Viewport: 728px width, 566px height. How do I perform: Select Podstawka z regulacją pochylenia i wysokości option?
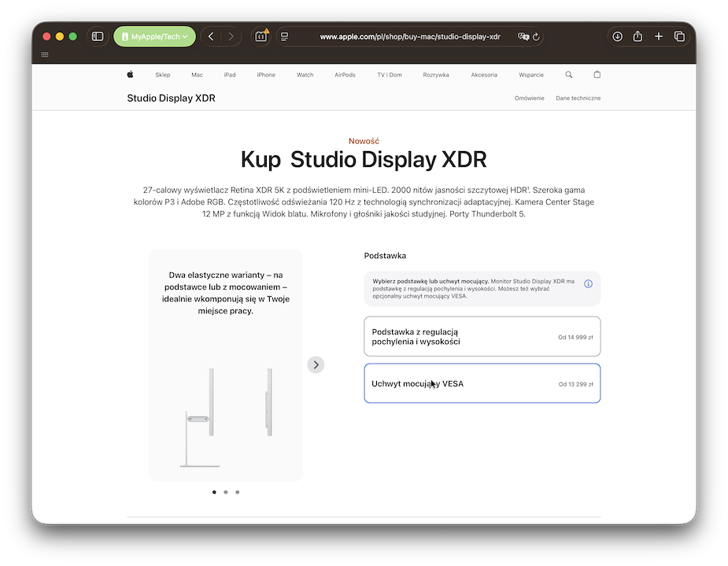coord(482,337)
